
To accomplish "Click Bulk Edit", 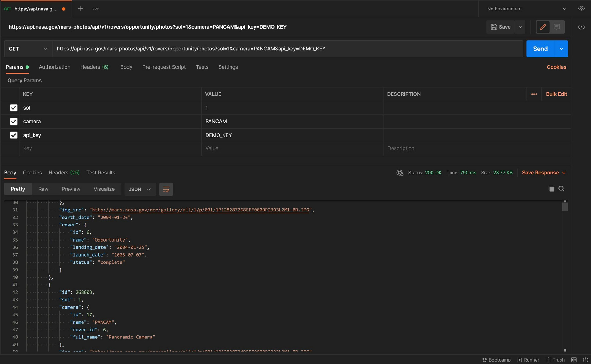I will (556, 94).
